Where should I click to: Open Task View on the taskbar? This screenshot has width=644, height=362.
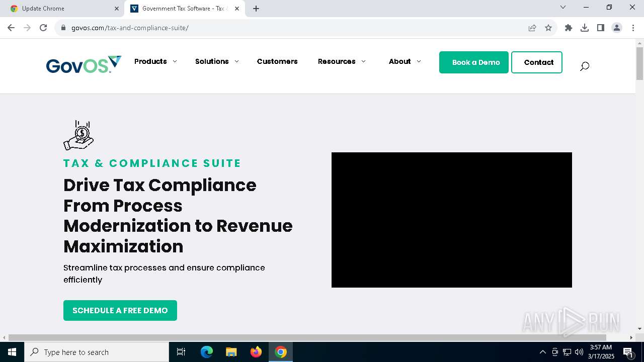pyautogui.click(x=181, y=352)
